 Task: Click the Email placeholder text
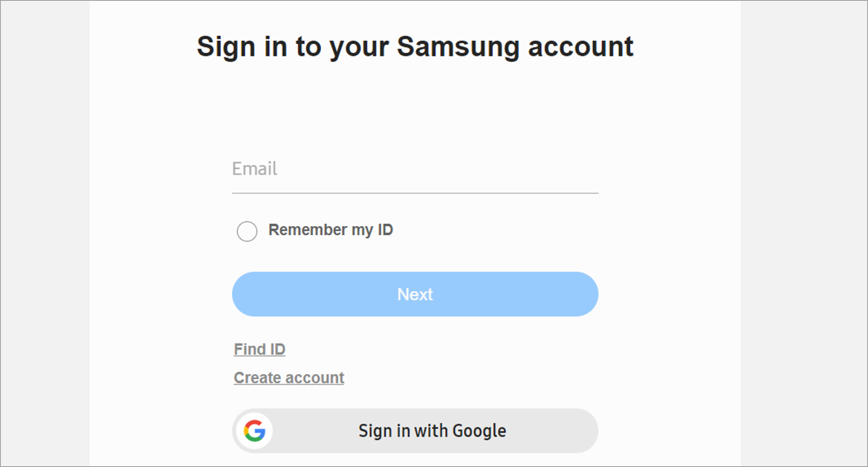tap(254, 169)
